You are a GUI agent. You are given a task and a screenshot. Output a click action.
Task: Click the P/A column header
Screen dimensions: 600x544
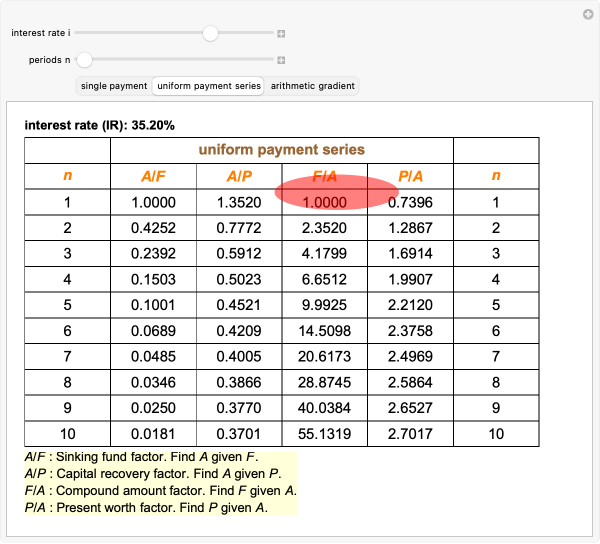point(410,176)
